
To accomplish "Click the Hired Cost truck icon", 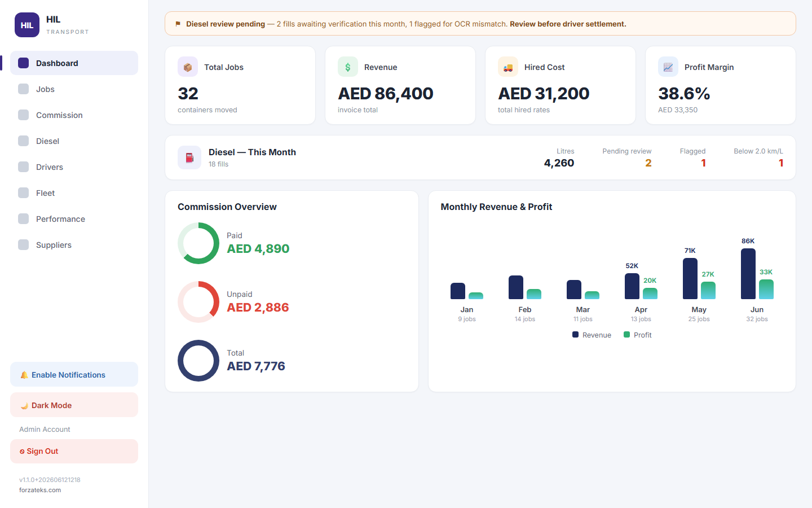I will [508, 67].
